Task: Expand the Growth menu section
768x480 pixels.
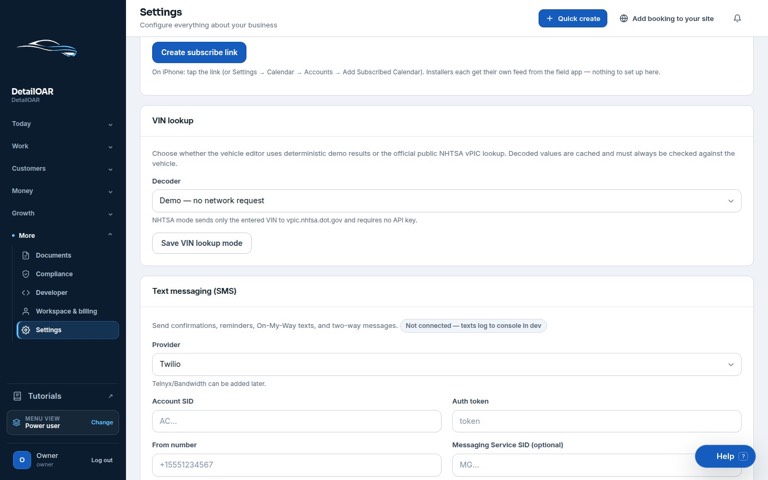Action: [x=63, y=214]
